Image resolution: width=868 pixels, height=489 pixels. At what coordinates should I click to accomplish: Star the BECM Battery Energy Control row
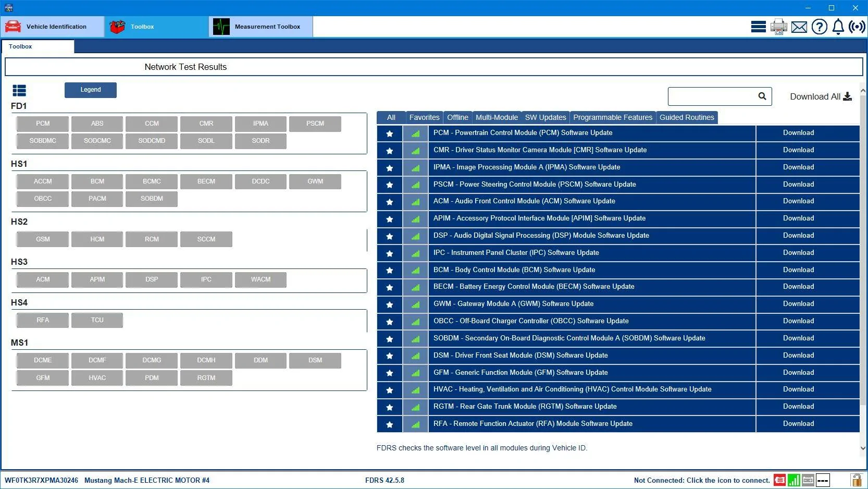click(390, 287)
